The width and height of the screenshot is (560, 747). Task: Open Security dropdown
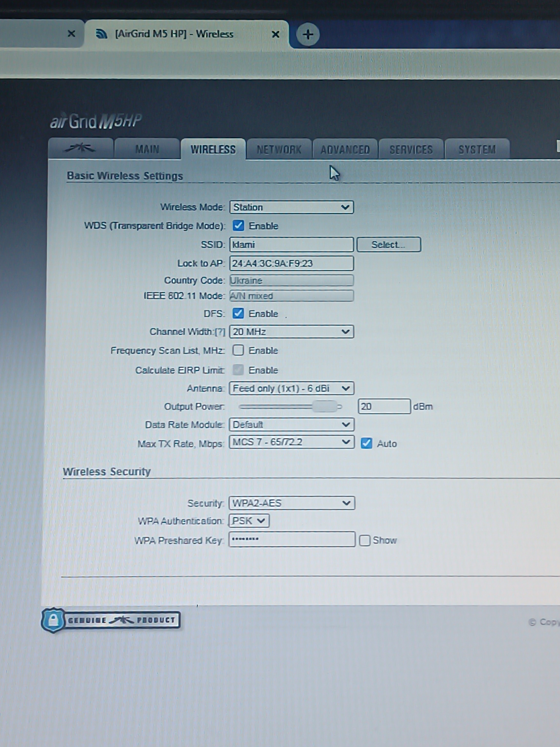[292, 503]
